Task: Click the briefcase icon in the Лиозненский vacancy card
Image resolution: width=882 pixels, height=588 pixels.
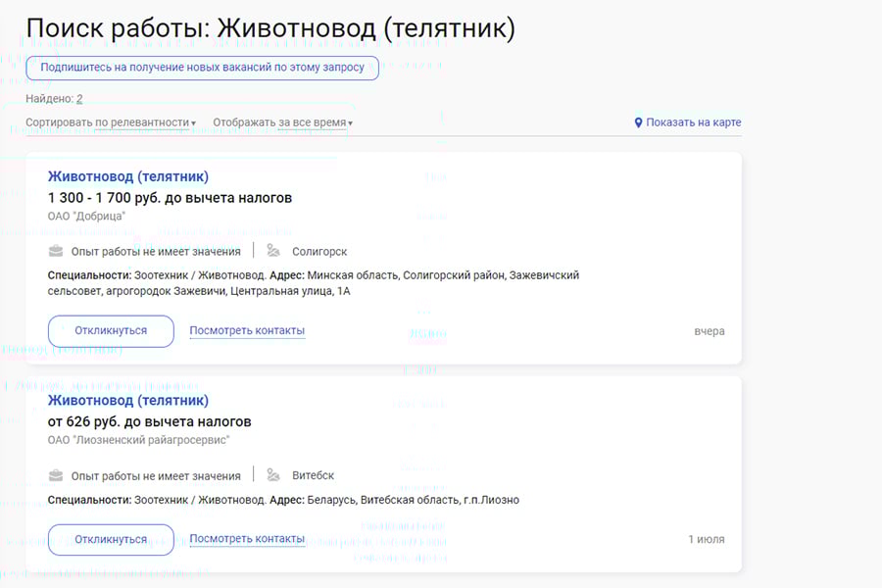Action: coord(54,474)
